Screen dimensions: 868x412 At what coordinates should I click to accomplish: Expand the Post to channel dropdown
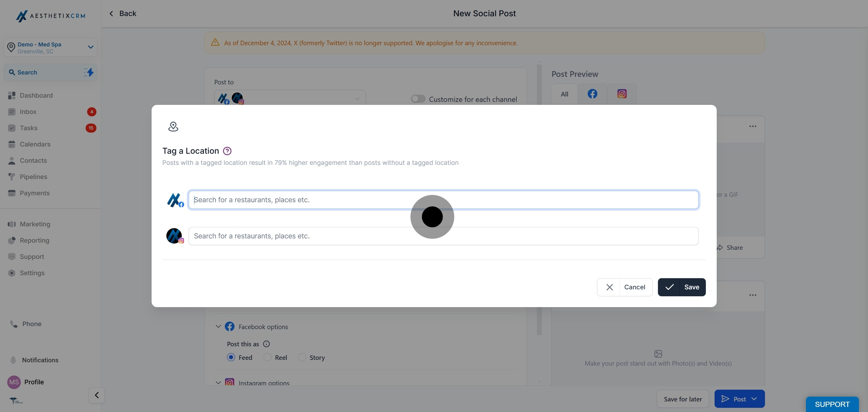(290, 98)
